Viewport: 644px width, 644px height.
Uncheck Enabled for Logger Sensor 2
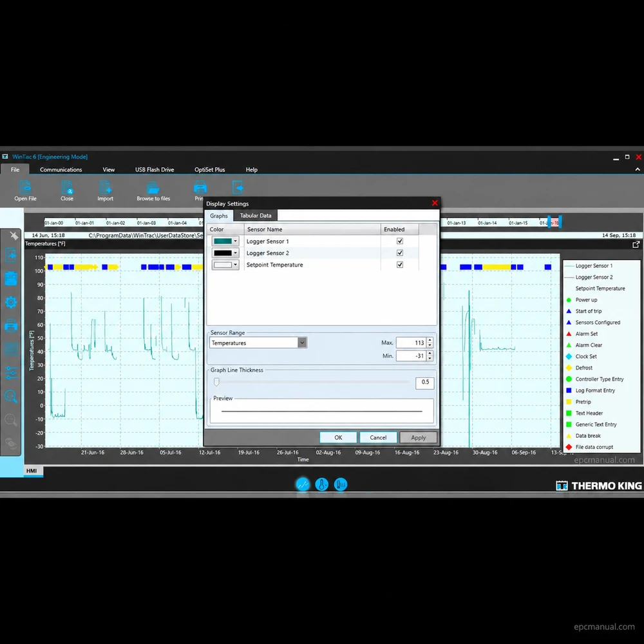(400, 253)
